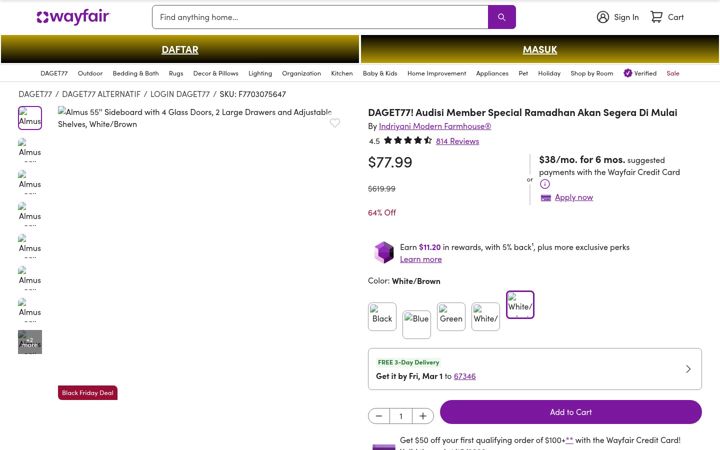
Task: Click the credit card icon beside Apply now
Action: [546, 198]
